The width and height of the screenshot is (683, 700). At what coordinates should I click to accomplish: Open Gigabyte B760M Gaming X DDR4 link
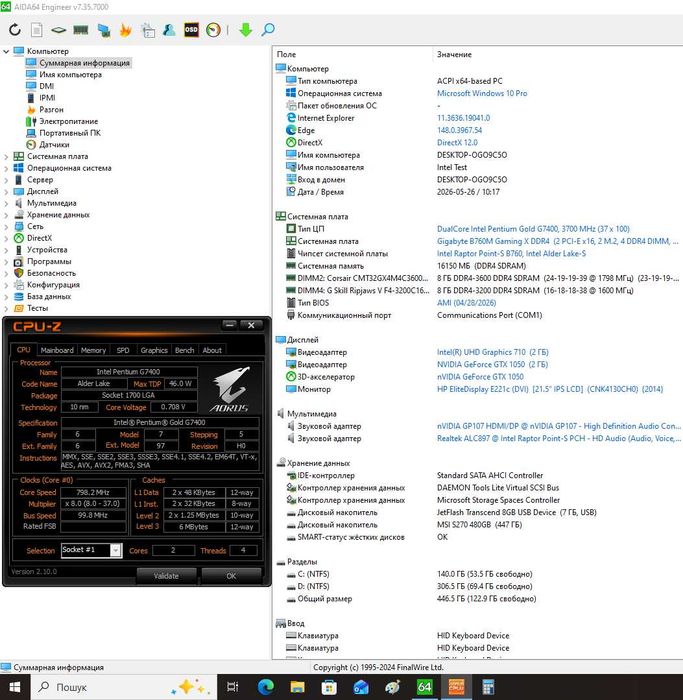(558, 241)
